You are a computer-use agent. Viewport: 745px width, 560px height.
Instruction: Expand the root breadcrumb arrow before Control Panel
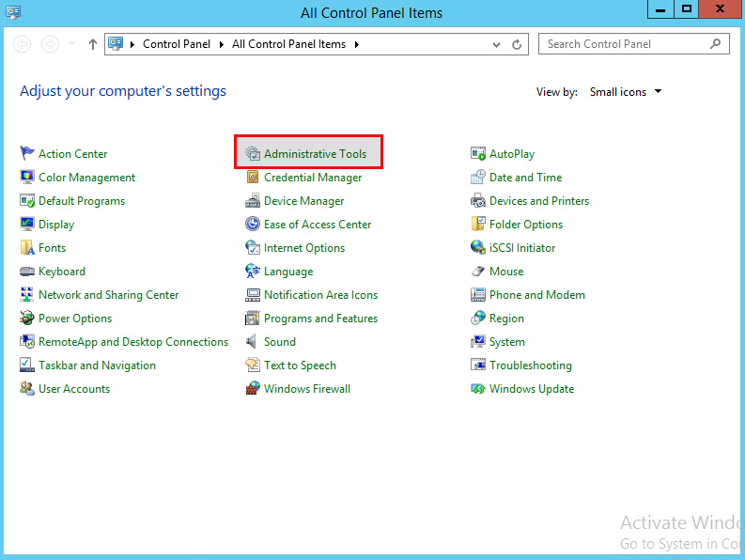(132, 44)
